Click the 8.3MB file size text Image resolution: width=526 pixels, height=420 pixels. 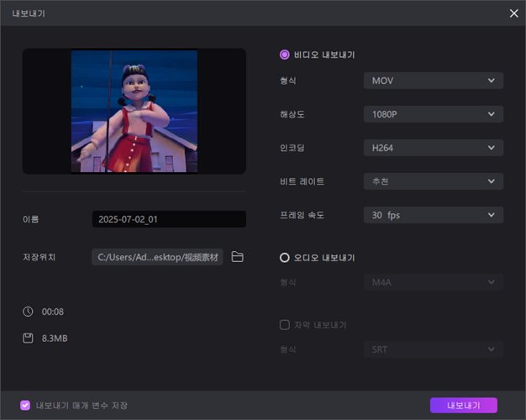(55, 339)
